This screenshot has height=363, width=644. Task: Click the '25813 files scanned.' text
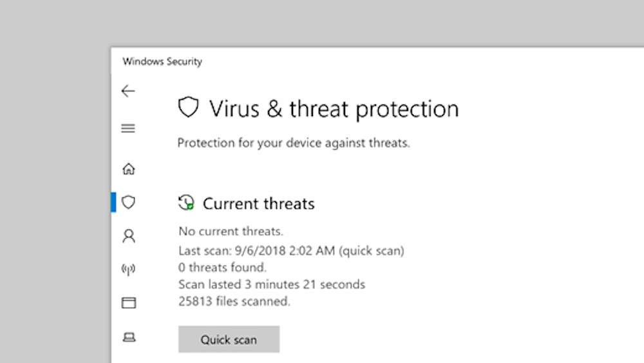[x=234, y=301]
